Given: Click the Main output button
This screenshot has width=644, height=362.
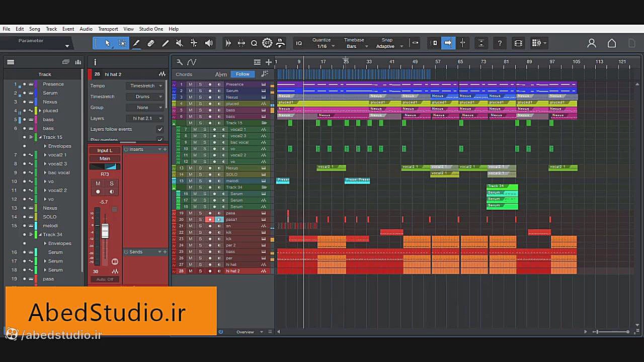Looking at the screenshot, I should (105, 158).
